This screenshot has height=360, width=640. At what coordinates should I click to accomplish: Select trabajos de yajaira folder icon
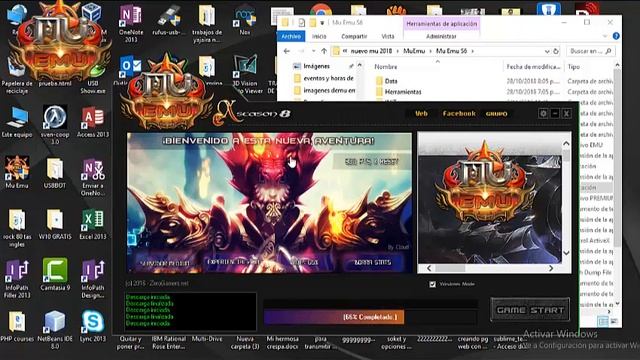tap(207, 24)
